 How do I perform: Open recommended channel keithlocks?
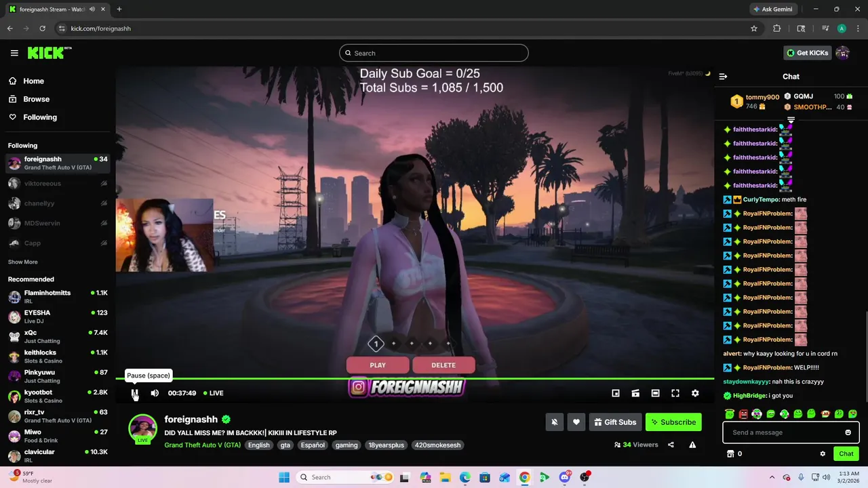click(x=58, y=357)
